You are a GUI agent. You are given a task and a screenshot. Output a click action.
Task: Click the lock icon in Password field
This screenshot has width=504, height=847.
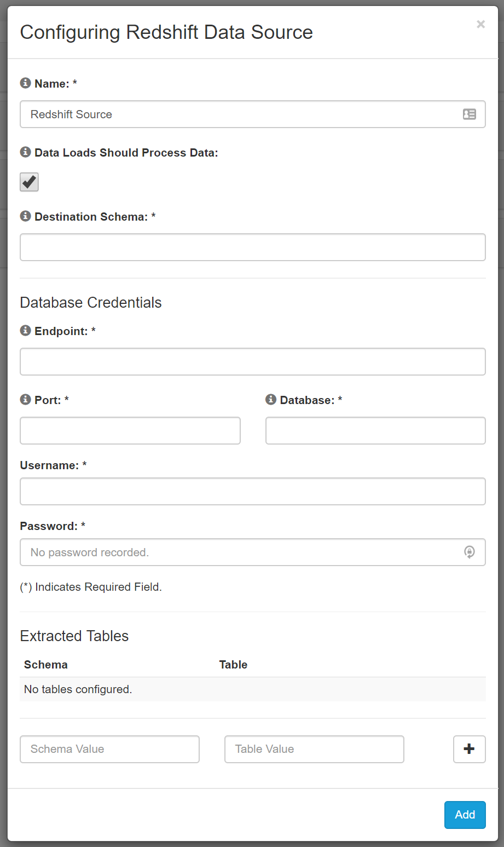click(470, 552)
